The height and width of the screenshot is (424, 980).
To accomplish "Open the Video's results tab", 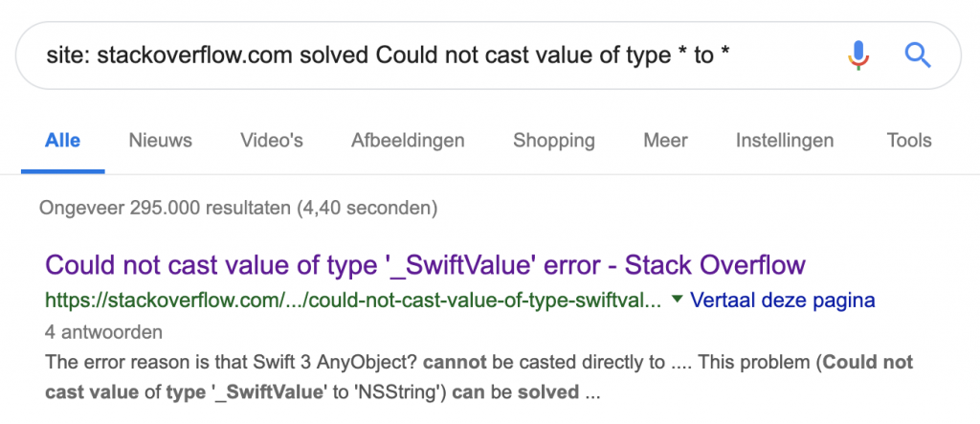I will coord(272,141).
